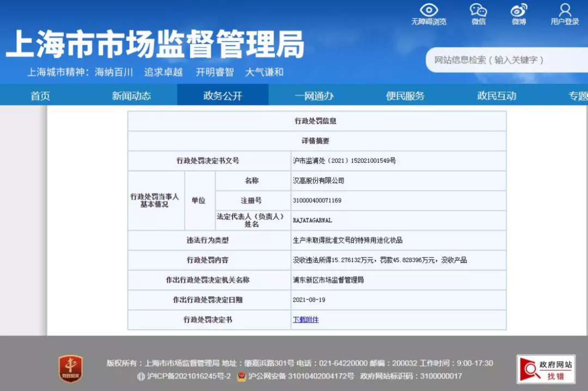Open the 政民互动 navigation tab
This screenshot has width=588, height=391.
[x=497, y=96]
